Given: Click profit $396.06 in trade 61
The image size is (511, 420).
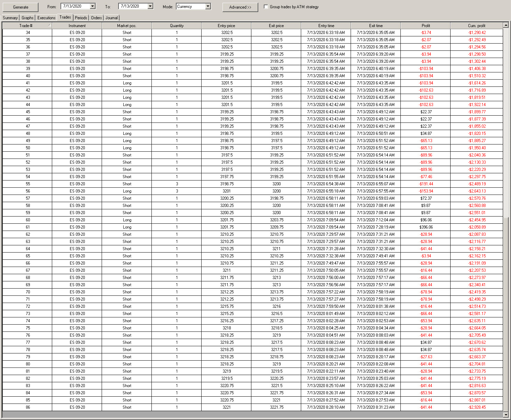Looking at the screenshot, I should 426,227.
